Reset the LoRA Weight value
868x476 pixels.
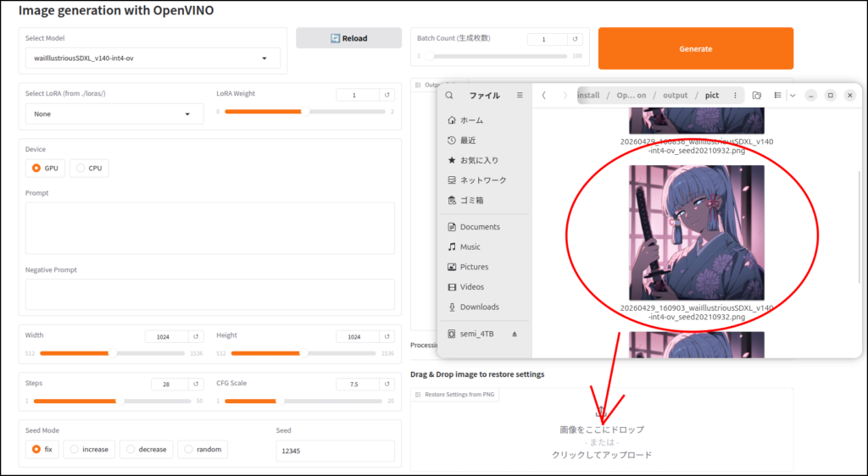coord(387,95)
